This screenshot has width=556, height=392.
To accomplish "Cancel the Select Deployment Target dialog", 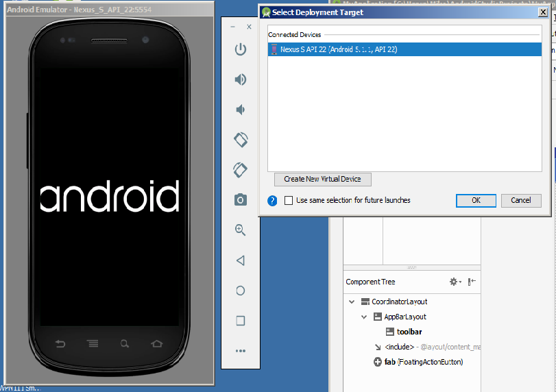I will 521,201.
